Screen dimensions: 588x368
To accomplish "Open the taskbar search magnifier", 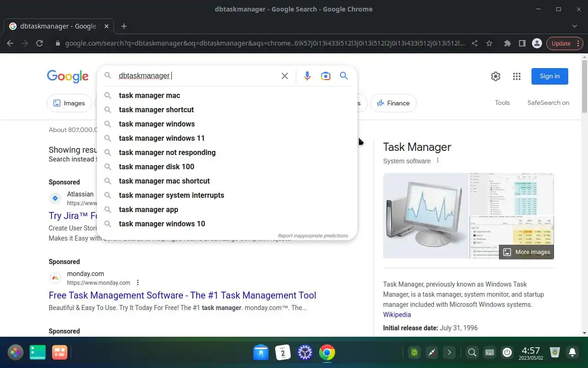I will [472, 352].
